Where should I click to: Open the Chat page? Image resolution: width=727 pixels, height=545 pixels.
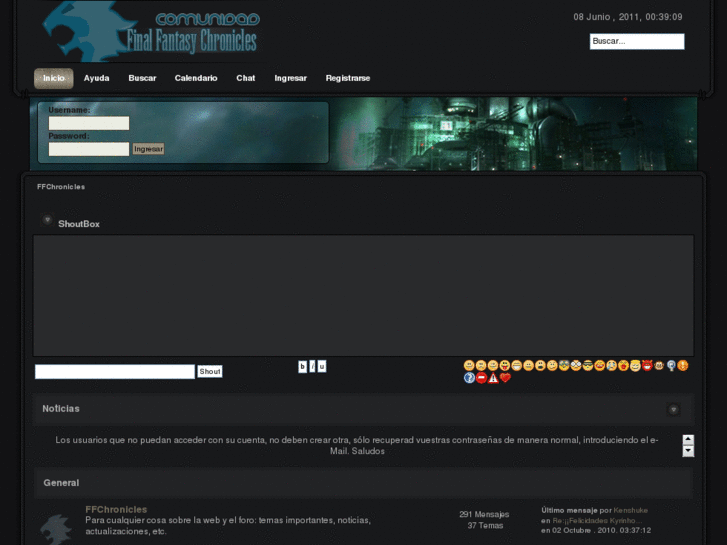(246, 78)
